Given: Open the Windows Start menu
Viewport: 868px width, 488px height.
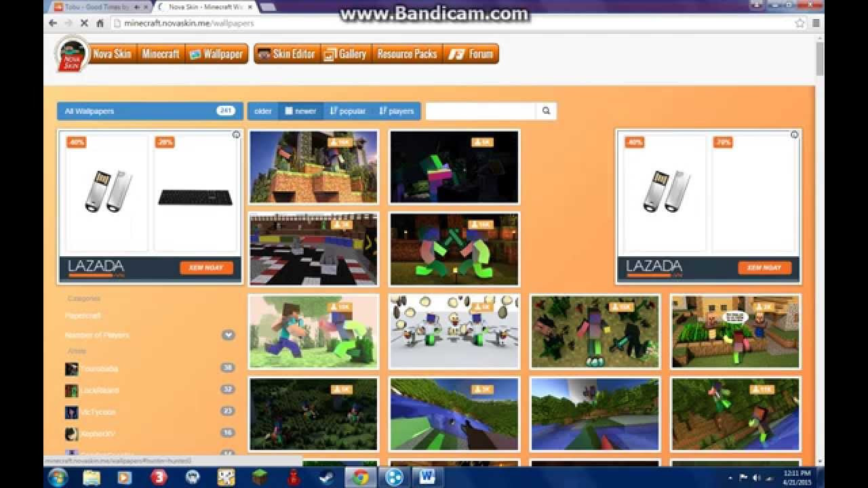Looking at the screenshot, I should point(58,477).
